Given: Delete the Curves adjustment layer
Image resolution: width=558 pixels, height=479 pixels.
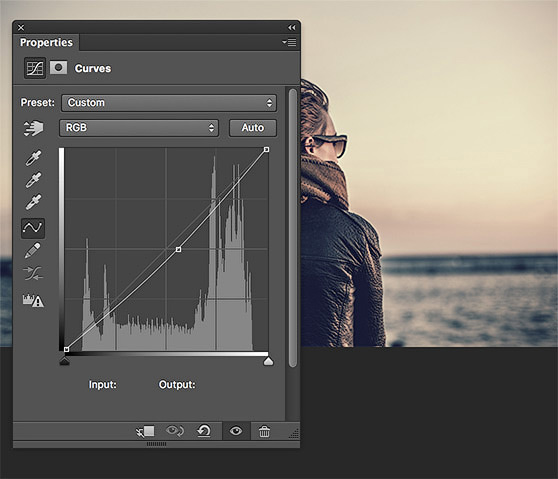Looking at the screenshot, I should click(264, 431).
